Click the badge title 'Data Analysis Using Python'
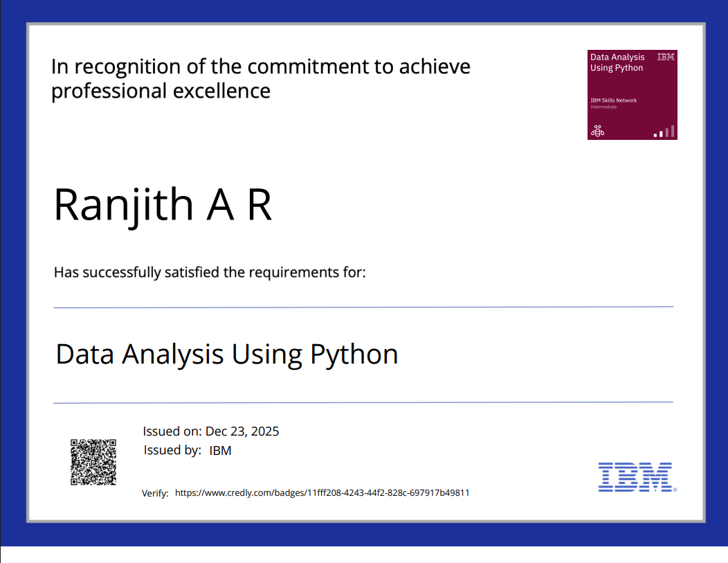Viewport: 728px width, 563px height. 617,62
